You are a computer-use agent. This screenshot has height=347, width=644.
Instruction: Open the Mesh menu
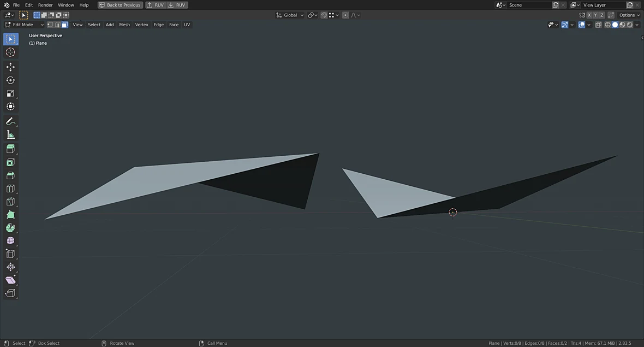click(124, 25)
